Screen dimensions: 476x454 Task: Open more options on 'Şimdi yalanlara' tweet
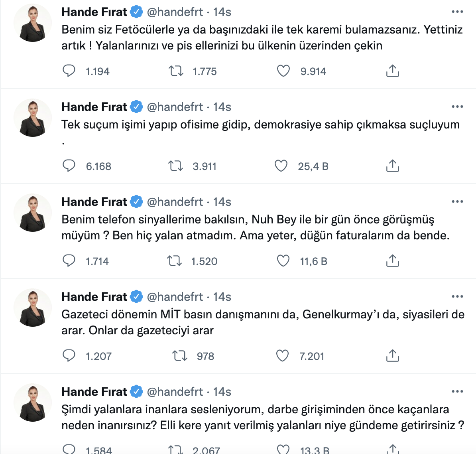[x=457, y=392]
